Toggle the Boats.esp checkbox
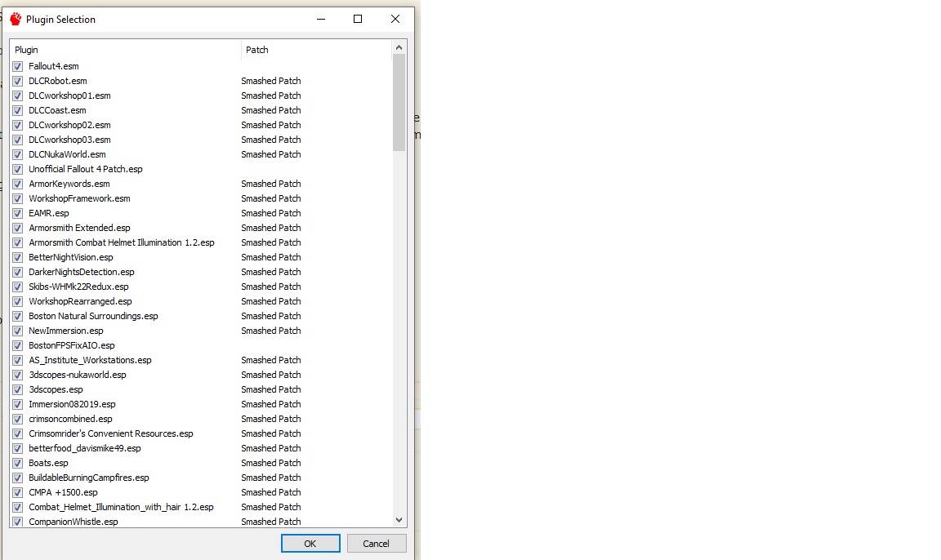Viewport: 941px width, 560px height. [x=17, y=463]
